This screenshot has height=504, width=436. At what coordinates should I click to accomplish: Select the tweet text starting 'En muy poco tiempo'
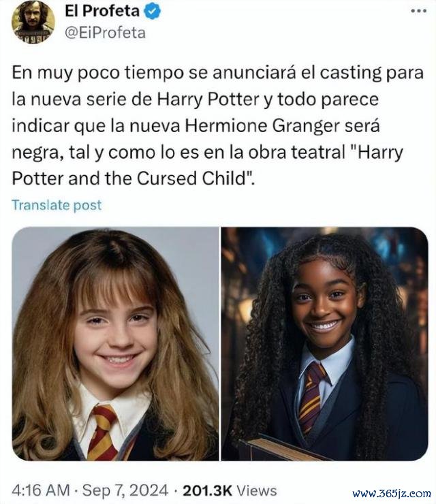(218, 126)
